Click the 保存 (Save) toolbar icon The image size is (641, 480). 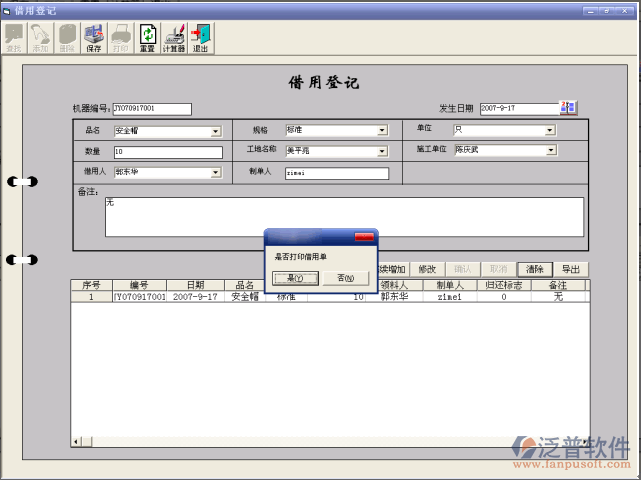pos(94,38)
